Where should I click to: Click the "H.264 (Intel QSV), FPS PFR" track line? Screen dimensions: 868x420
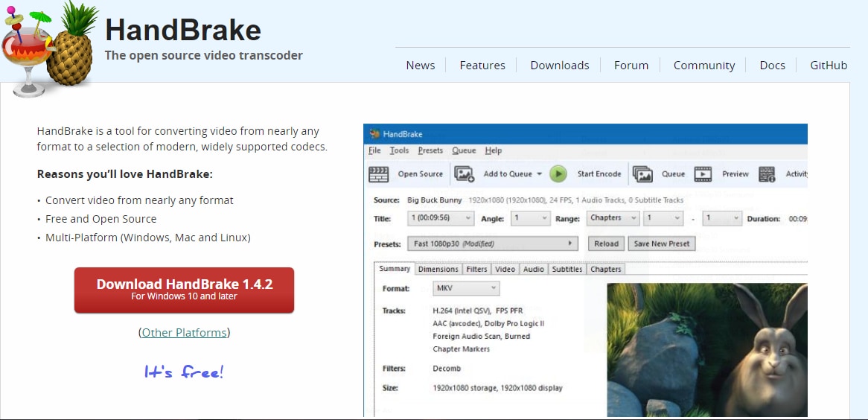pyautogui.click(x=478, y=311)
